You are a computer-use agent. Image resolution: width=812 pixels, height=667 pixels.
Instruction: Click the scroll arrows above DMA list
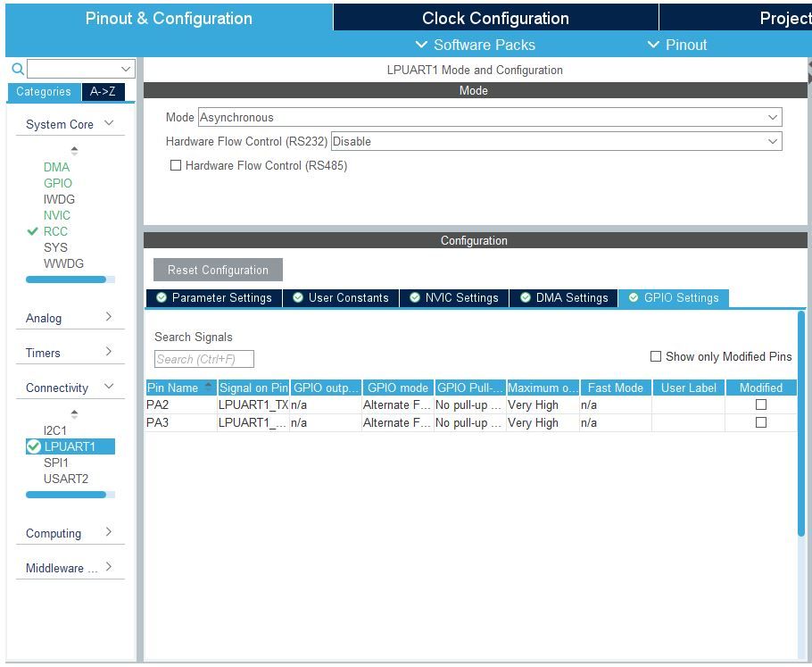pos(75,151)
